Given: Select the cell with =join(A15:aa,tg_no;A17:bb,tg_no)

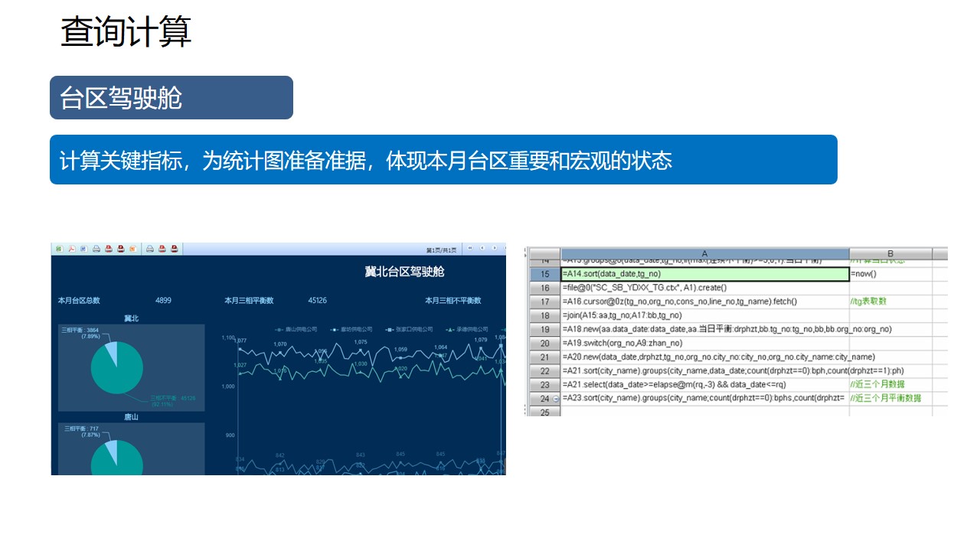Looking at the screenshot, I should (x=704, y=315).
